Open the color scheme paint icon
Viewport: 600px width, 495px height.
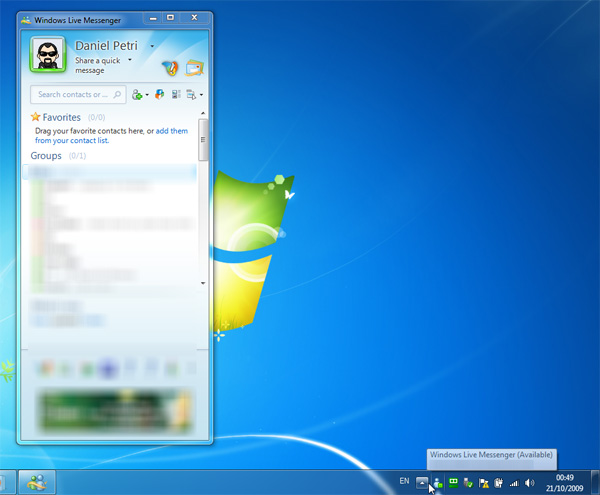pos(160,94)
